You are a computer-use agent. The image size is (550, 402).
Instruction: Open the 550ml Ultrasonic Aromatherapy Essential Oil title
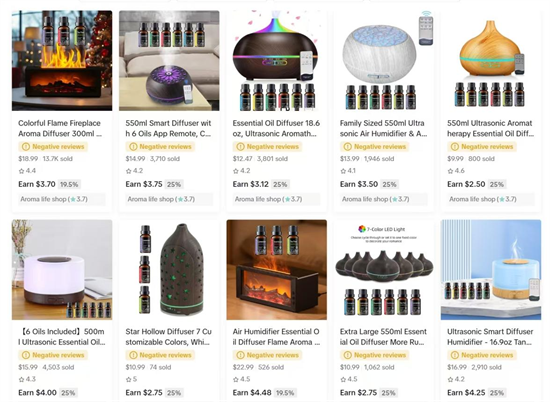point(490,128)
